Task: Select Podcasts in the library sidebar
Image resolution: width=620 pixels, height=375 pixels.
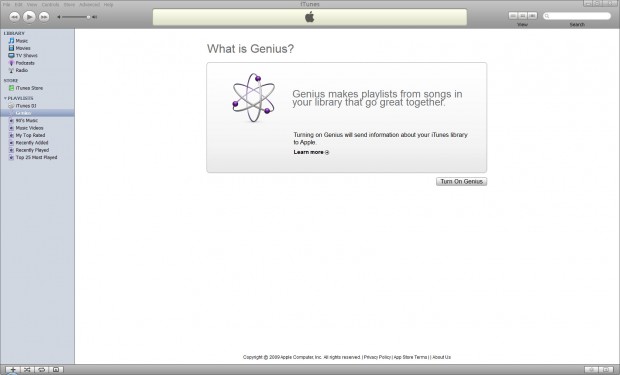Action: [x=25, y=63]
